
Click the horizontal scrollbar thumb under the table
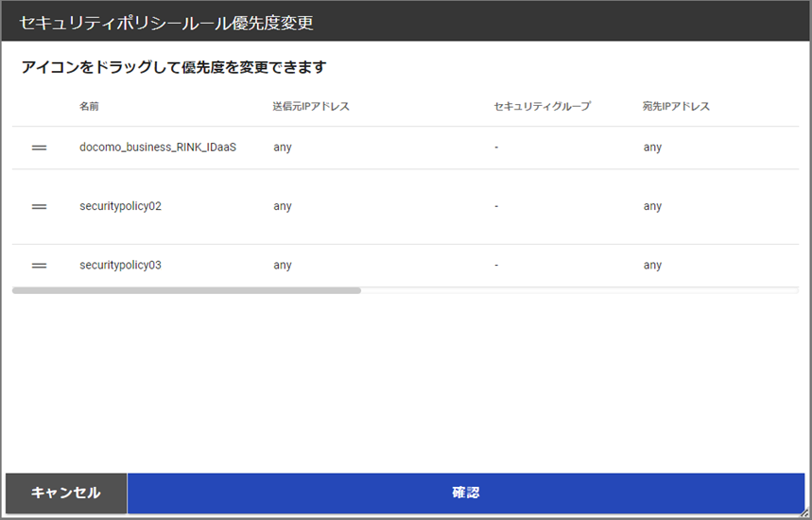(186, 290)
